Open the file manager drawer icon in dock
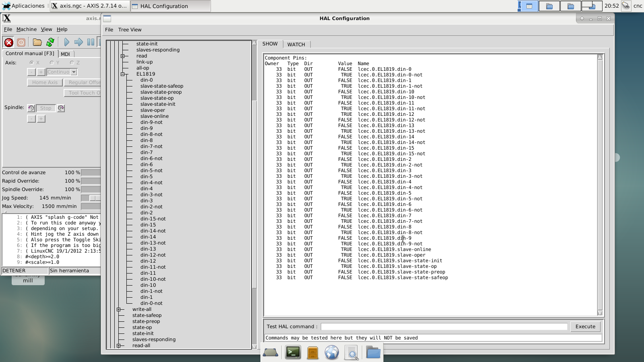Image resolution: width=644 pixels, height=362 pixels. pyautogui.click(x=313, y=353)
